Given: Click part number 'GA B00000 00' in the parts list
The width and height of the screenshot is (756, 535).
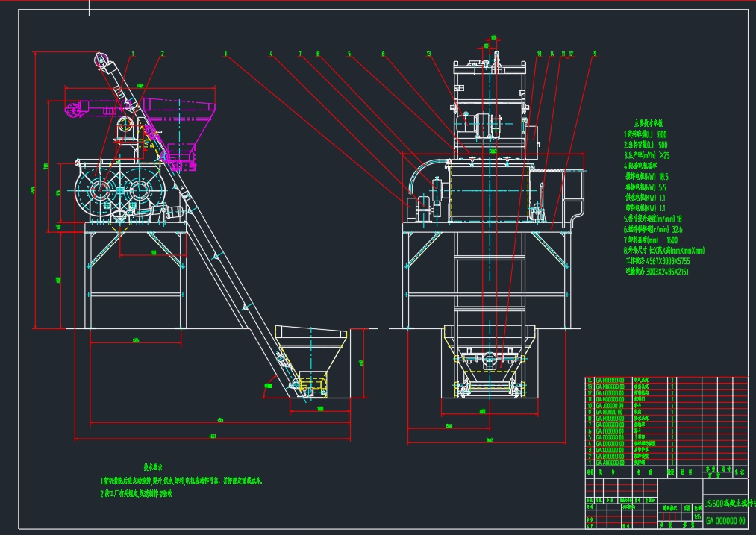Looking at the screenshot, I should (610, 457).
